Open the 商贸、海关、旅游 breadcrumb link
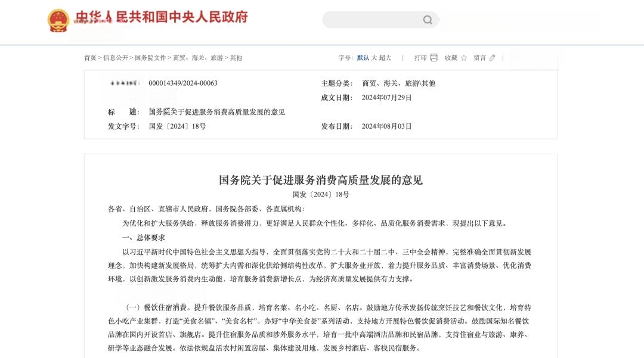This screenshot has height=358, width=644. 198,58
